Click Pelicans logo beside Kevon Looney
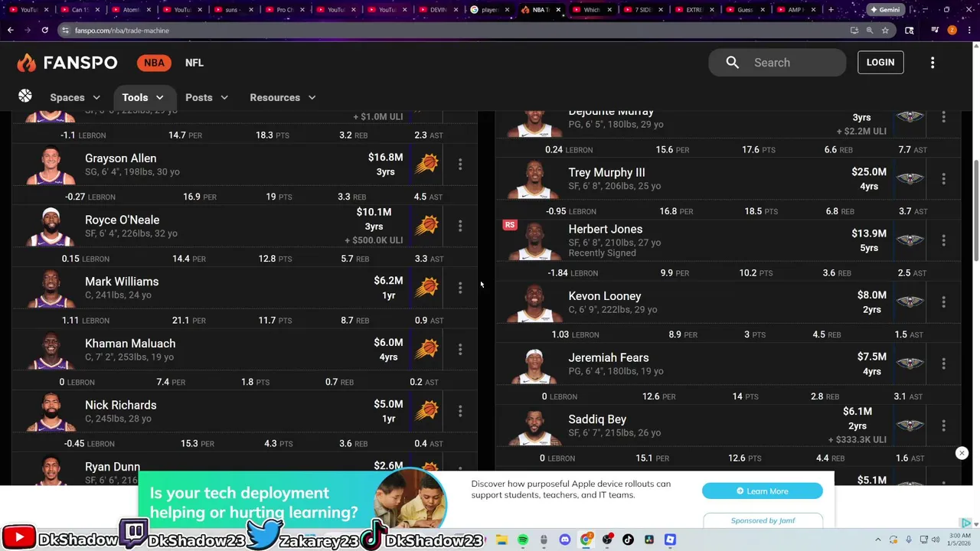Screen dimensions: 980x551 [x=910, y=302]
